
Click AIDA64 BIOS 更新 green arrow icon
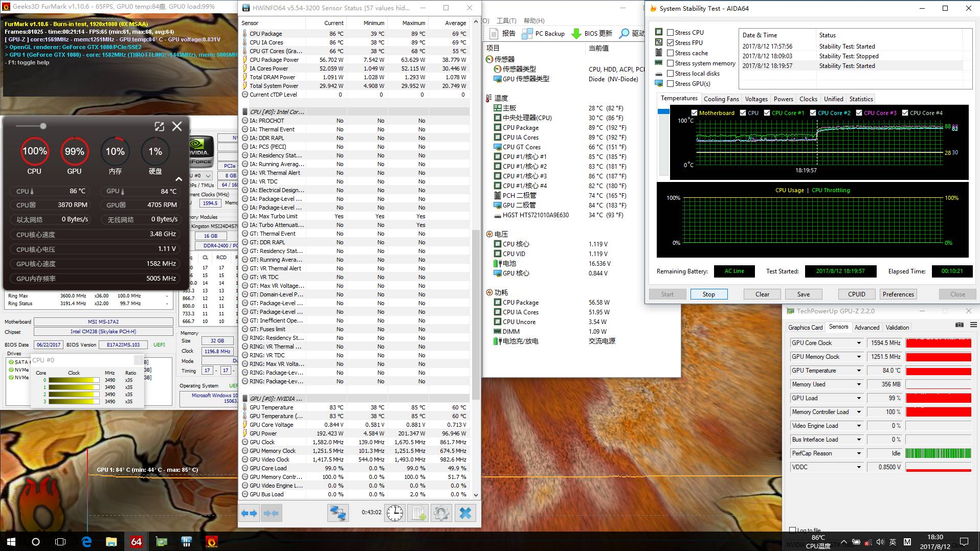pyautogui.click(x=592, y=34)
